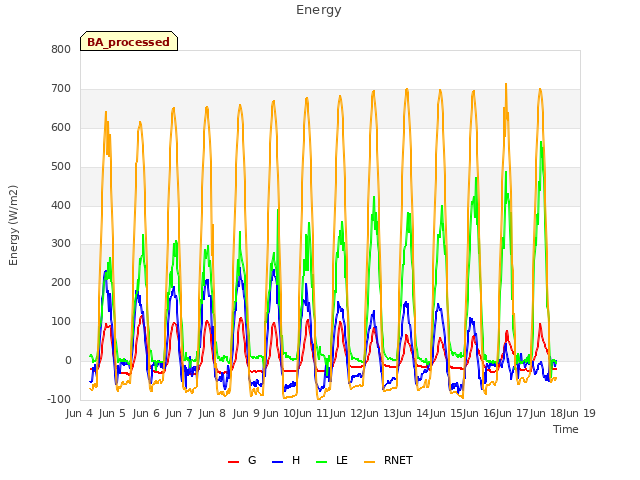Click the 700 y-axis tick label

click(x=61, y=89)
